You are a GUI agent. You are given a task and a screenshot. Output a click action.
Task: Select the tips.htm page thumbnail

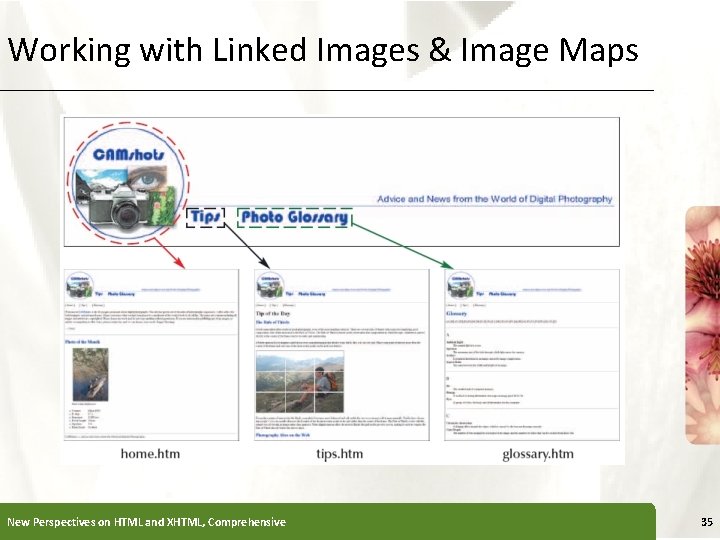342,355
